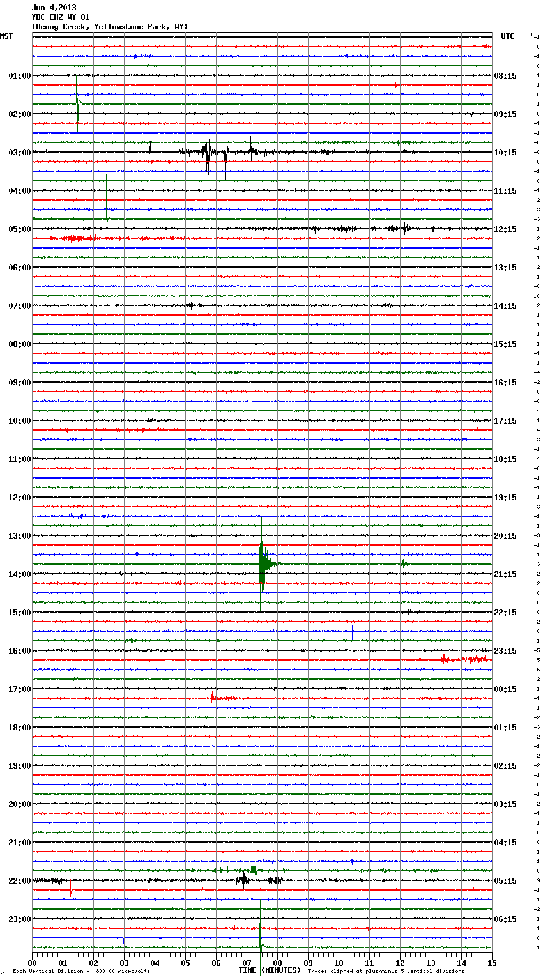Click the 18:15 UTC time label
Image resolution: width=543 pixels, height=980 pixels.
[x=505, y=459]
